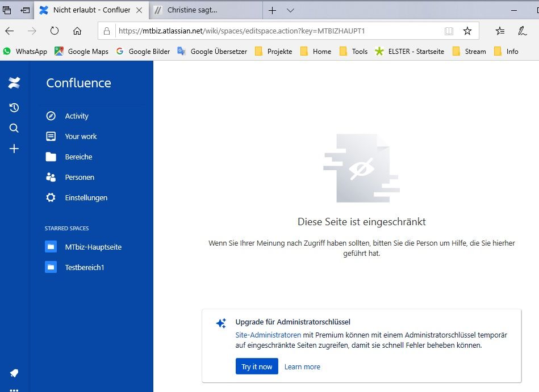The image size is (539, 392).
Task: Click the browser forward arrow
Action: [x=32, y=31]
